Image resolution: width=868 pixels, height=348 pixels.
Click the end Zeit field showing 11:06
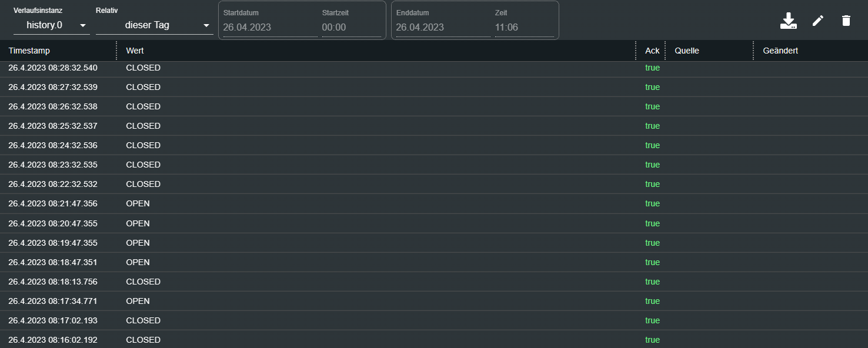pyautogui.click(x=523, y=27)
